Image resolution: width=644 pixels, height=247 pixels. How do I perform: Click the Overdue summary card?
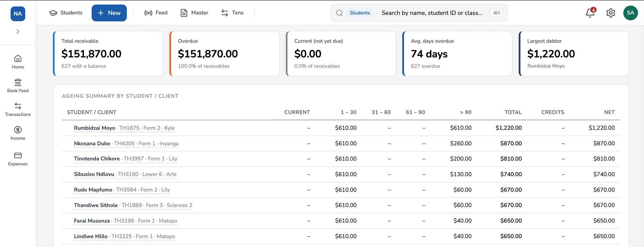click(x=224, y=54)
